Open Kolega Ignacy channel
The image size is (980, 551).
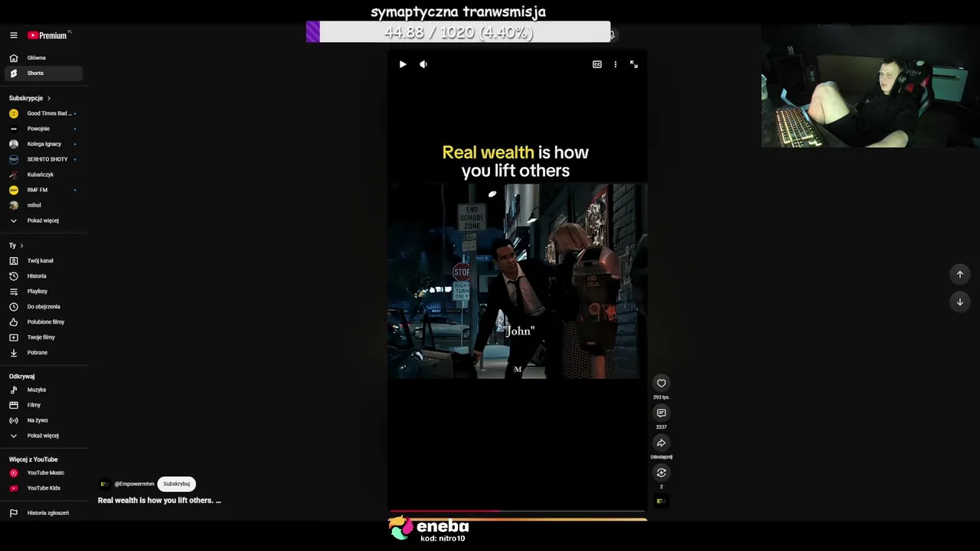click(x=44, y=144)
